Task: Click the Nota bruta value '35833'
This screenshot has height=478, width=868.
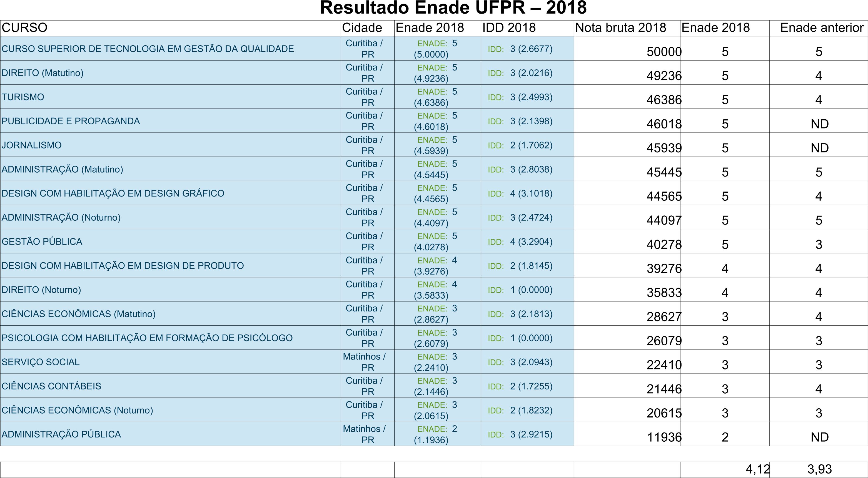Action: (x=664, y=293)
